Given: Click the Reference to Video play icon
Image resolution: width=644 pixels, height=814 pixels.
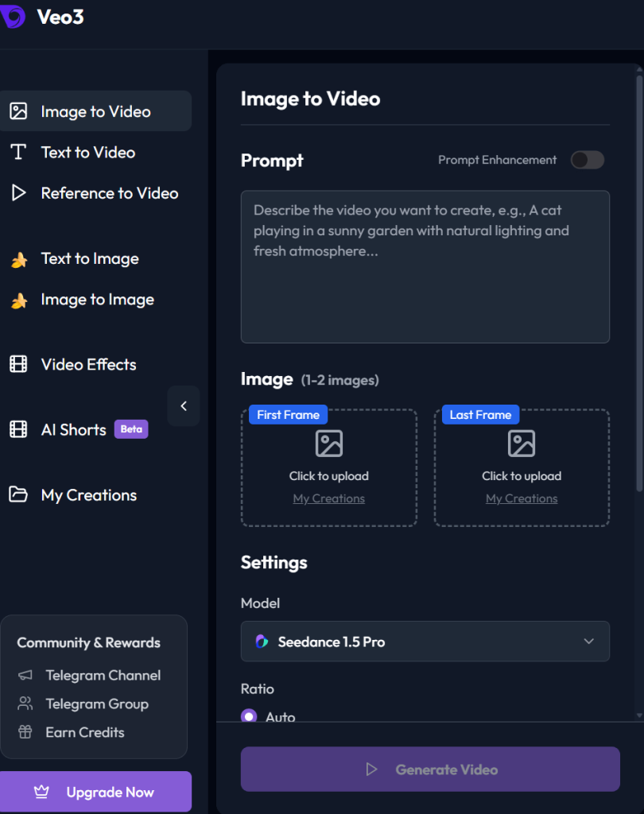Looking at the screenshot, I should [x=18, y=193].
